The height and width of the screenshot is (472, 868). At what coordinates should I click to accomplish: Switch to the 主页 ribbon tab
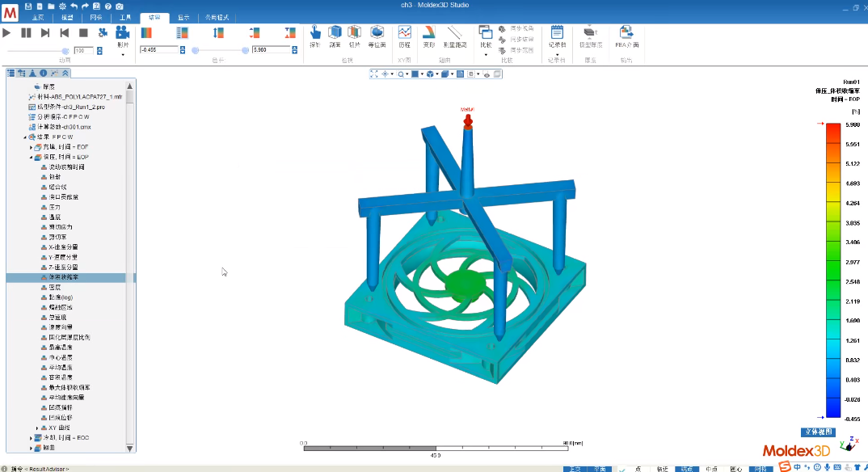tap(38, 18)
